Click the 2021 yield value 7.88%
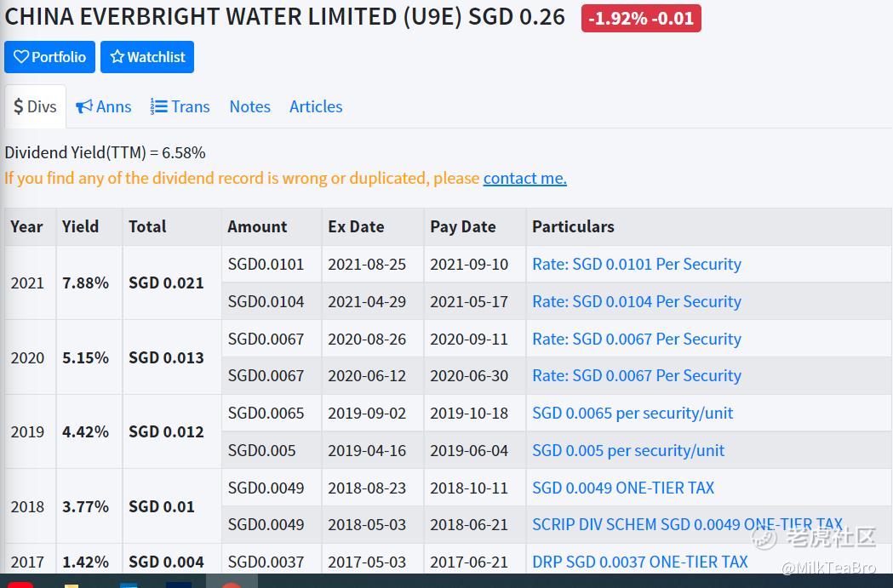Image resolution: width=893 pixels, height=588 pixels. (x=85, y=283)
